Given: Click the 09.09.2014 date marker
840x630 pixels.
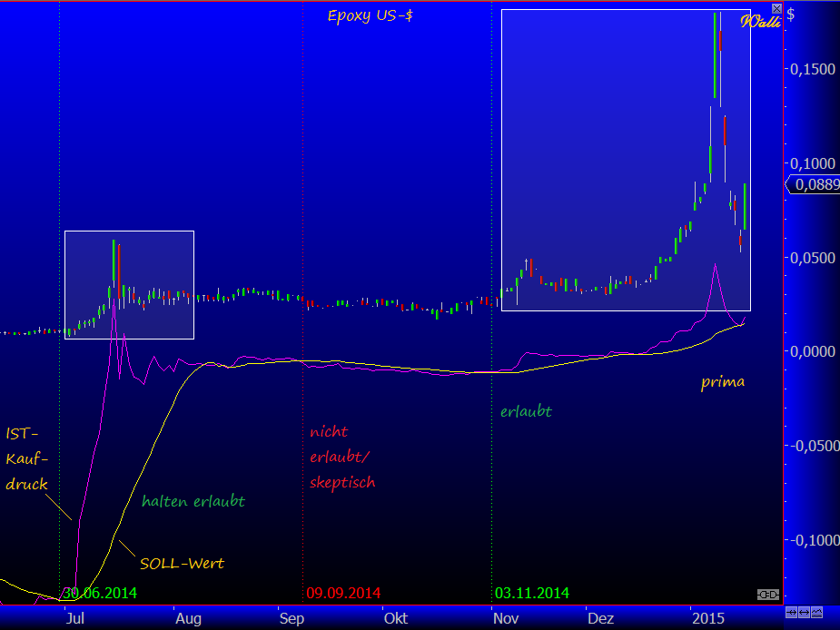Looking at the screenshot, I should (x=343, y=594).
